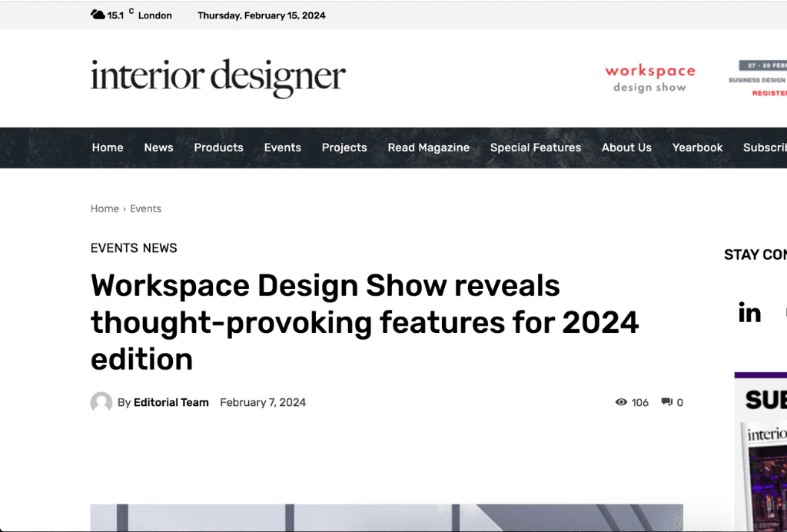Navigate to the About Us page
787x532 pixels.
pyautogui.click(x=626, y=148)
